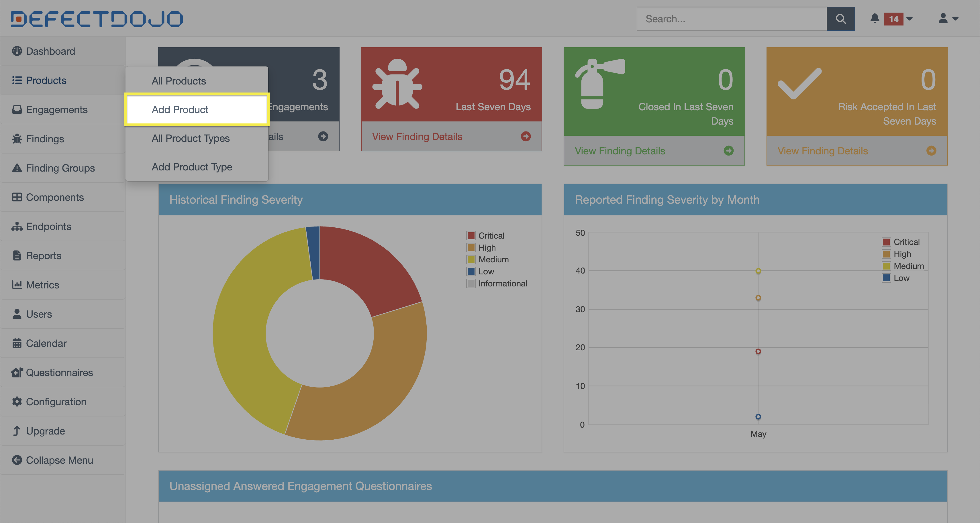
Task: Click the DefectDojo logo
Action: pyautogui.click(x=97, y=19)
